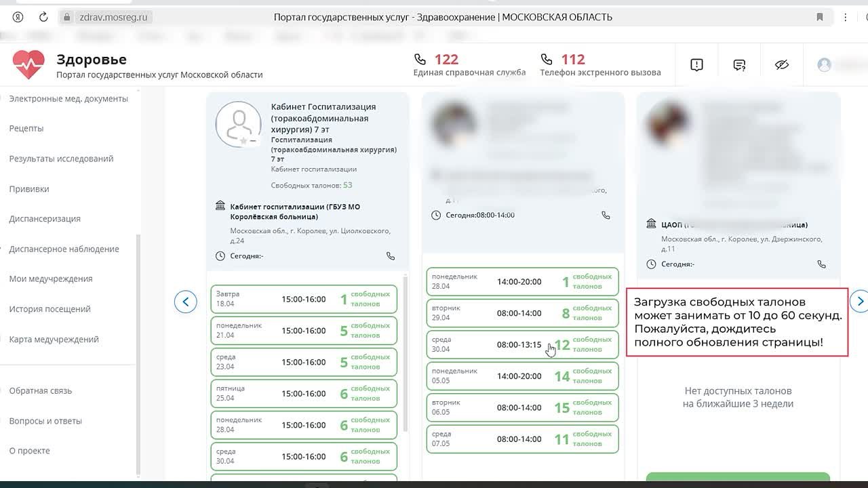Click phone icon beside Сегодня:08:00-14:00

pyautogui.click(x=606, y=216)
